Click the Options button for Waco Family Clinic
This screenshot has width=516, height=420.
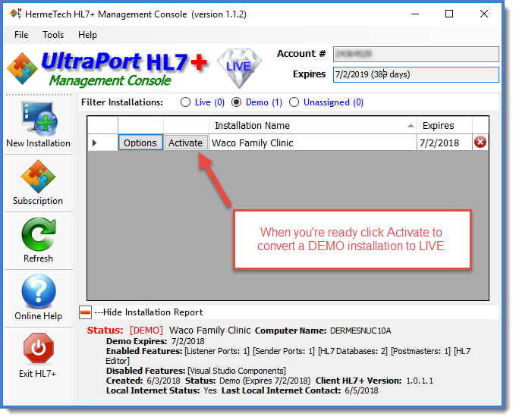point(140,143)
